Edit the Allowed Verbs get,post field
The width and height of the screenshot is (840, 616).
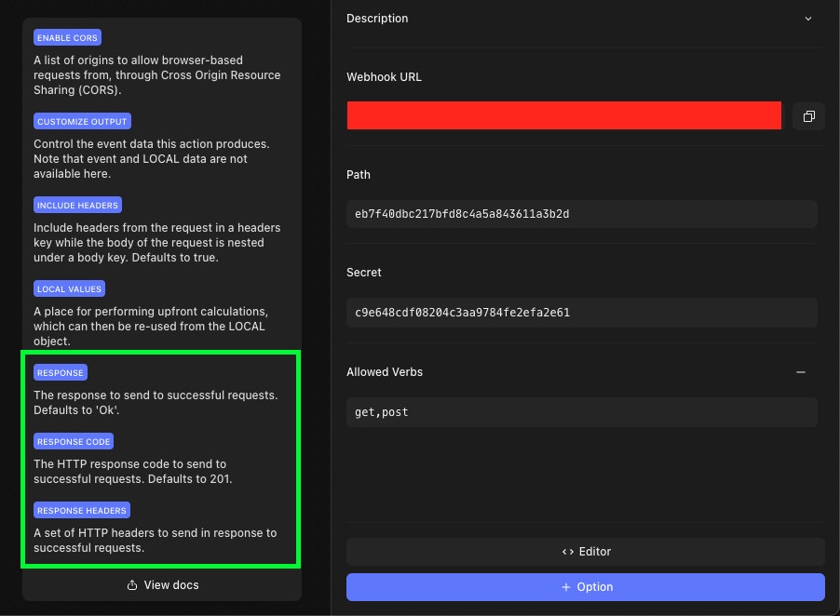pyautogui.click(x=582, y=412)
